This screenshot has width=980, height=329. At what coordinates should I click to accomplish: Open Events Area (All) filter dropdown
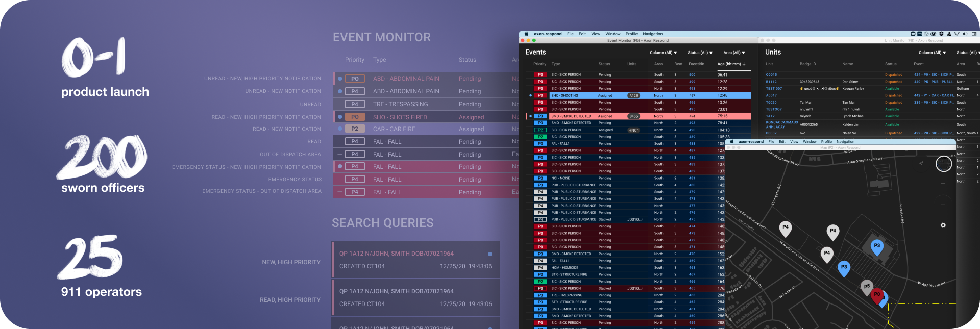[x=734, y=53]
